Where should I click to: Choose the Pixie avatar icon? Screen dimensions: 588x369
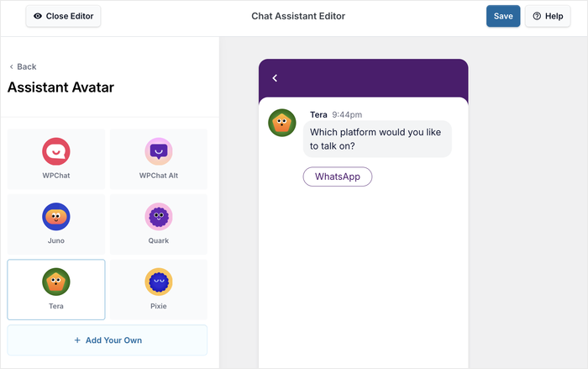pos(159,282)
